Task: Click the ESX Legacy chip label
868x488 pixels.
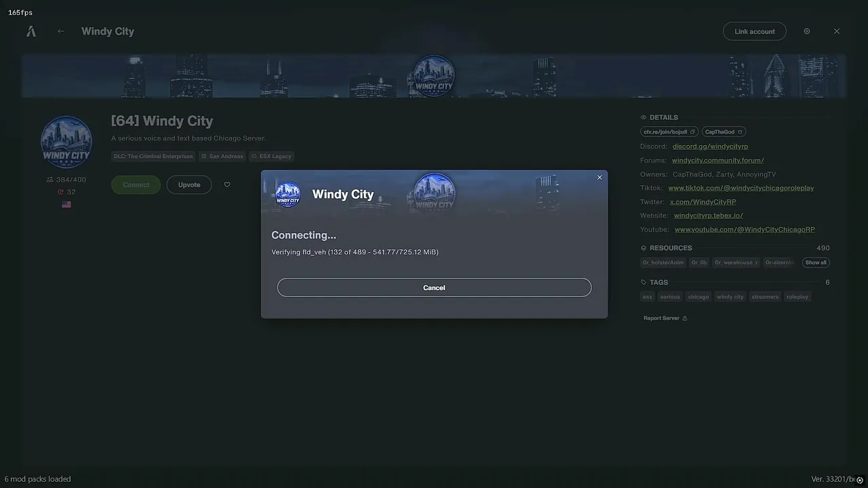Action: pos(275,157)
